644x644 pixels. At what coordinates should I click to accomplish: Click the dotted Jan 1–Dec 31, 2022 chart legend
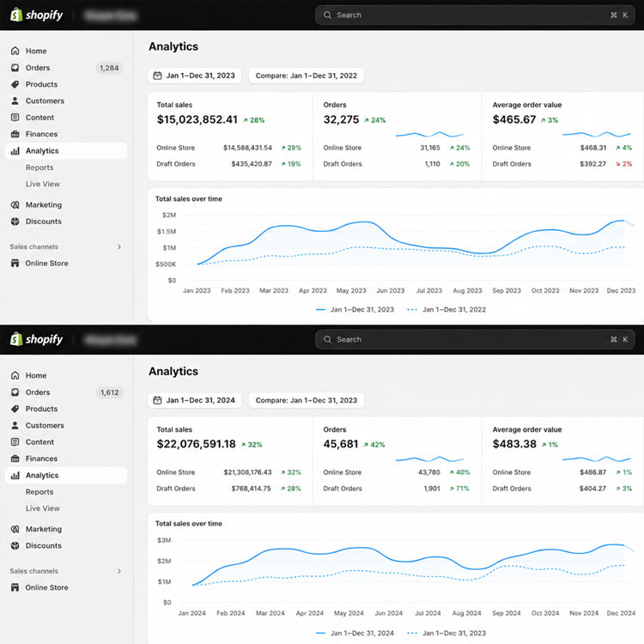point(447,310)
